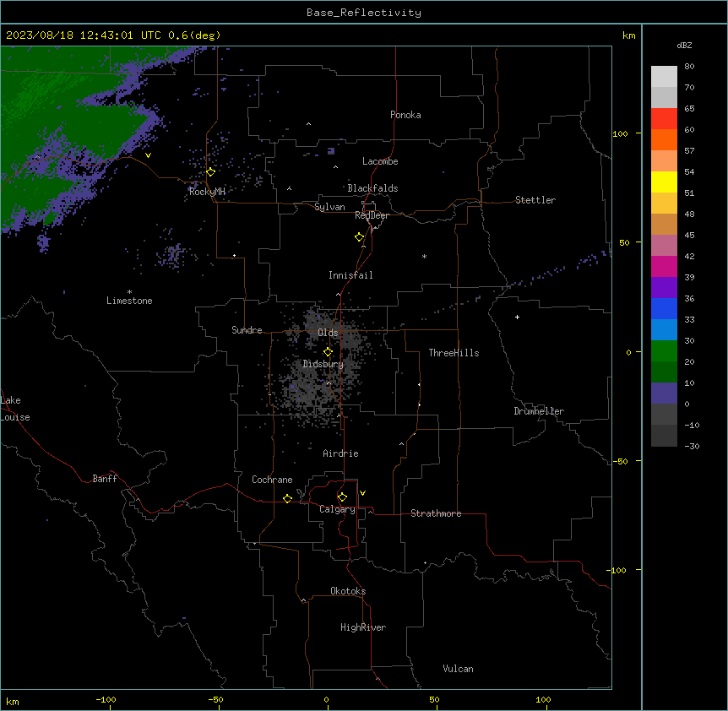This screenshot has width=728, height=711.
Task: Click the dBZ legend heading
Action: tap(684, 45)
